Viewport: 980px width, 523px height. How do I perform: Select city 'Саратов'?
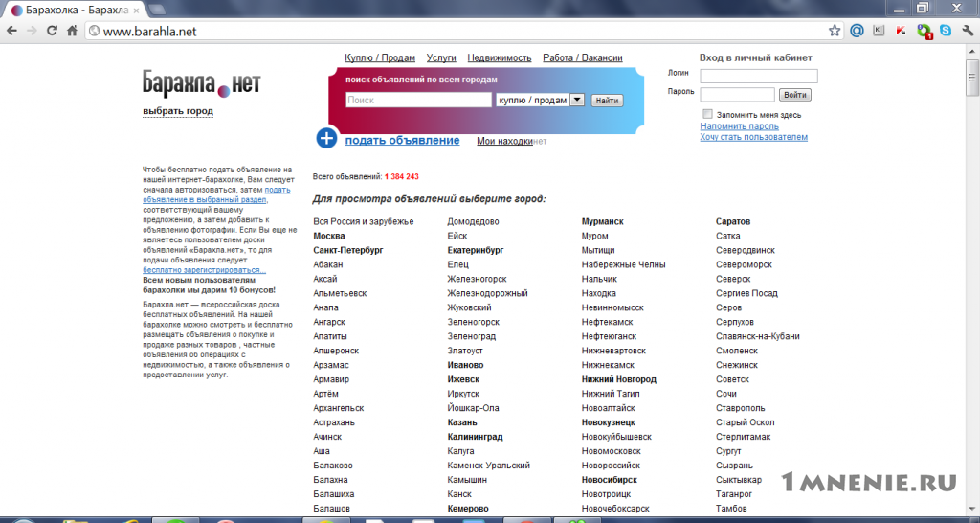point(733,221)
